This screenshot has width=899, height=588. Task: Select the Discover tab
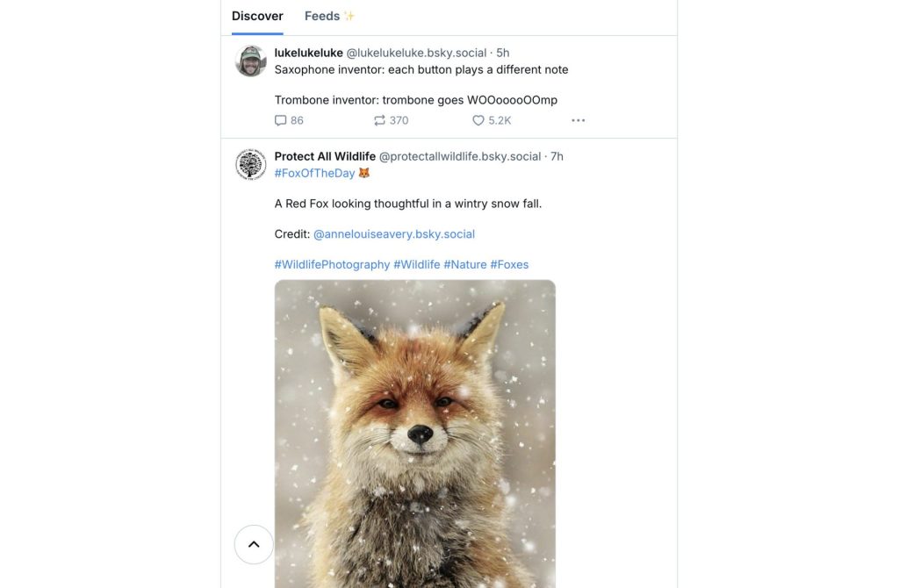point(257,16)
